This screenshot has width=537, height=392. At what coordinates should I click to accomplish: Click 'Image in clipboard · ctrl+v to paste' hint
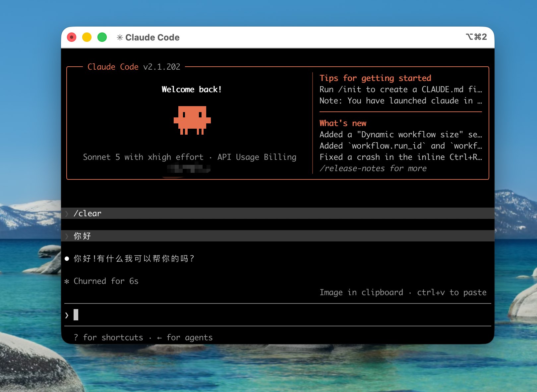(403, 293)
